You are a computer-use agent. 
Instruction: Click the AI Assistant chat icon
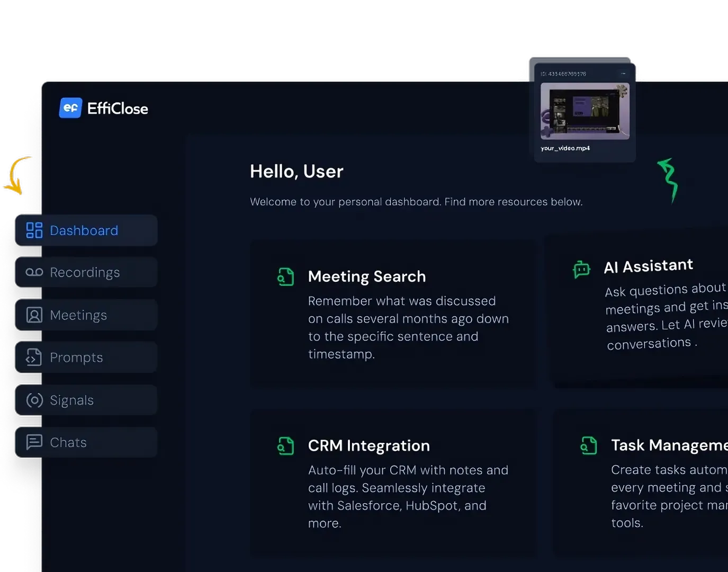pyautogui.click(x=581, y=269)
